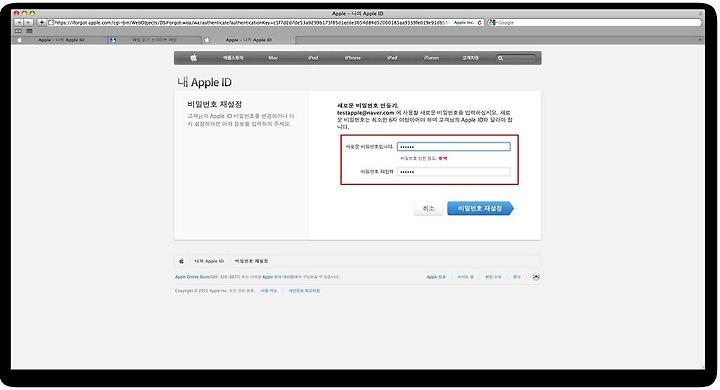
Task: Click the Apple 정보 footer link
Action: (436, 277)
